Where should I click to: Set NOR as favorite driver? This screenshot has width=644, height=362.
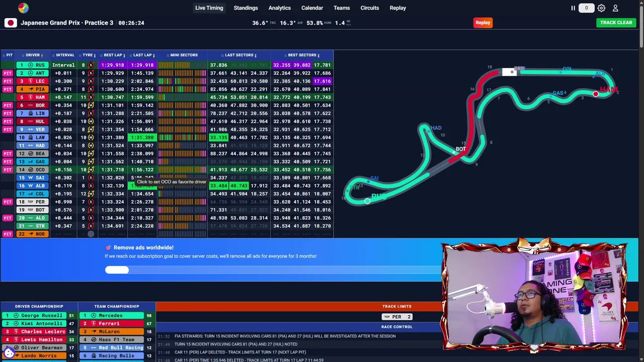[x=33, y=234]
